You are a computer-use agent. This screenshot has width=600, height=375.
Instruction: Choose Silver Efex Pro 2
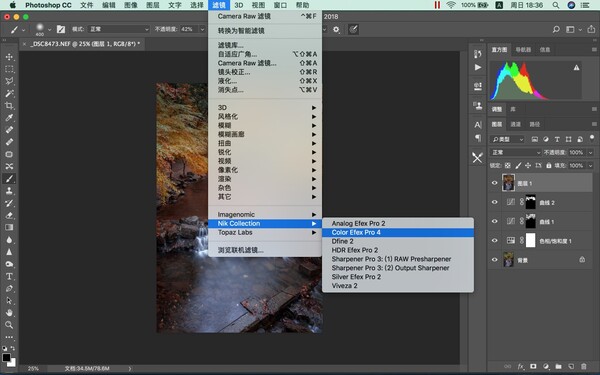(398, 277)
